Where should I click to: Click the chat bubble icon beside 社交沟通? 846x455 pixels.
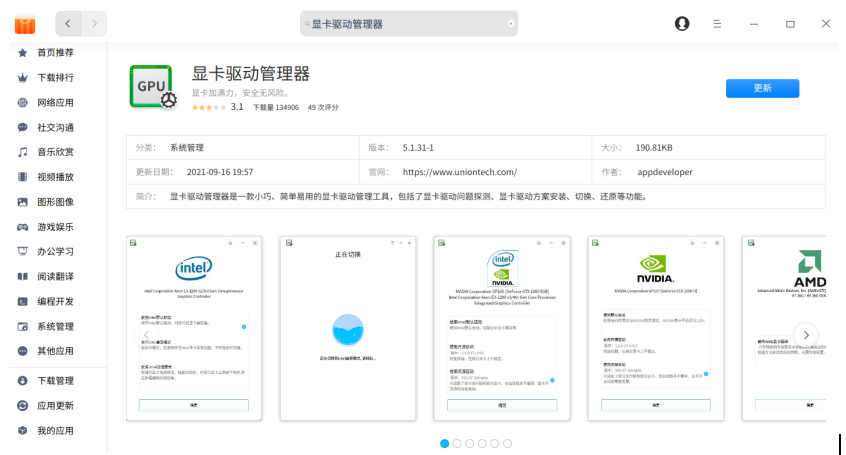coord(23,127)
